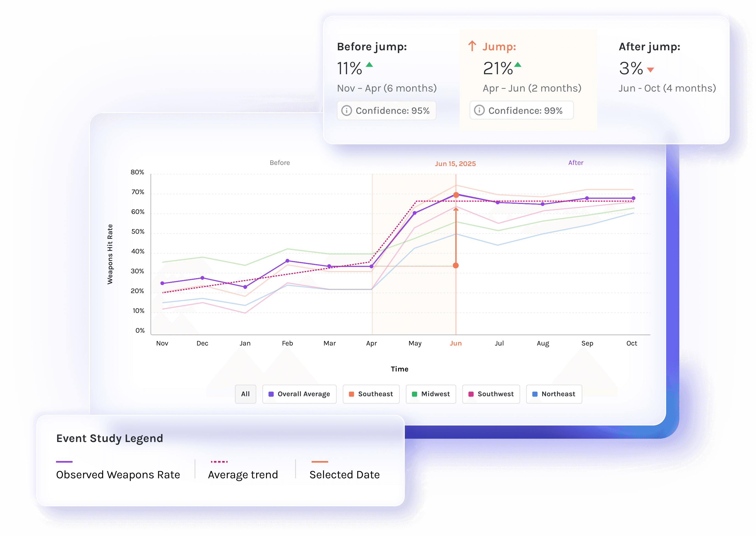Click the purple data point at Feb
This screenshot has width=756, height=536.
[287, 261]
